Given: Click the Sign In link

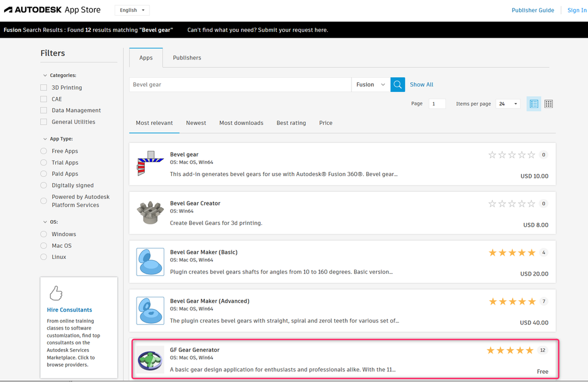Looking at the screenshot, I should coord(577,10).
